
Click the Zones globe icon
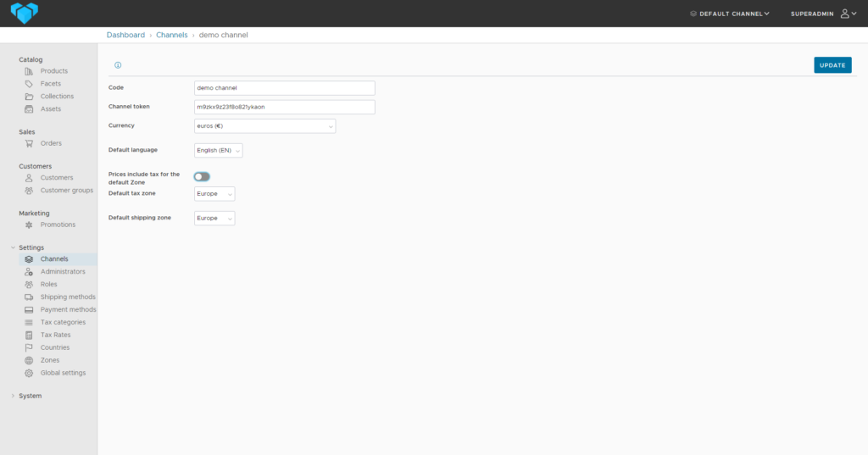point(29,361)
